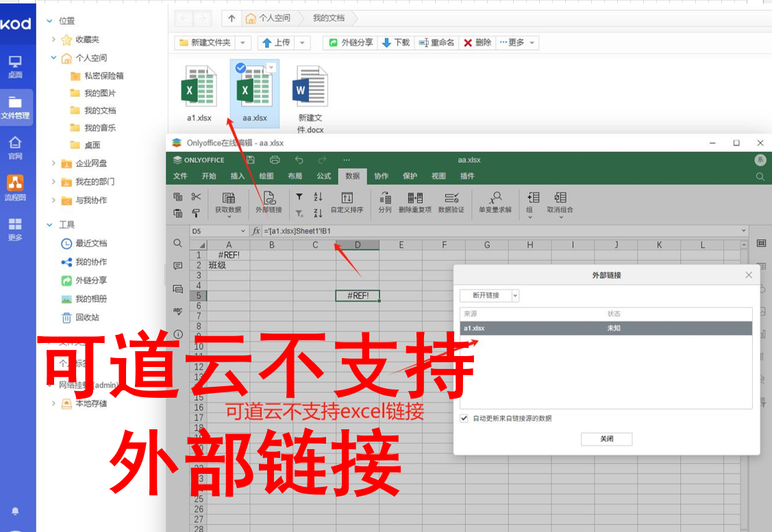Click the 关闭 button in 外部链接 dialog
Image resolution: width=772 pixels, height=532 pixels.
[607, 439]
